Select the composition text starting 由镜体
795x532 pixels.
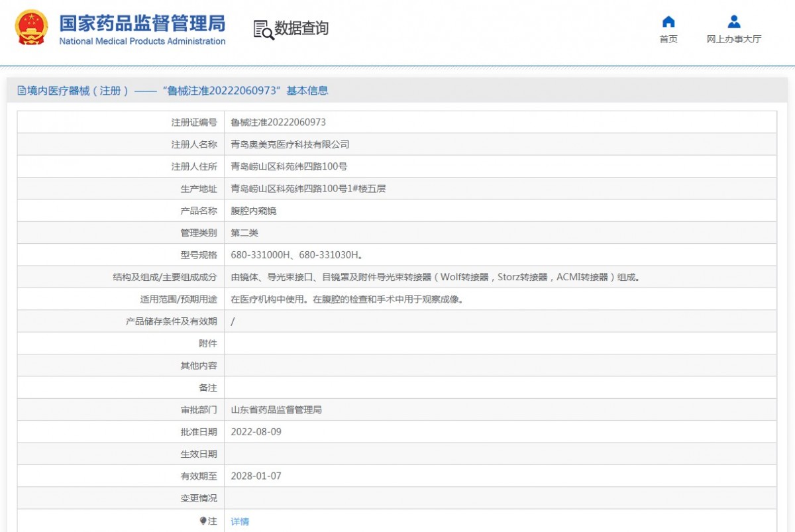pos(436,278)
